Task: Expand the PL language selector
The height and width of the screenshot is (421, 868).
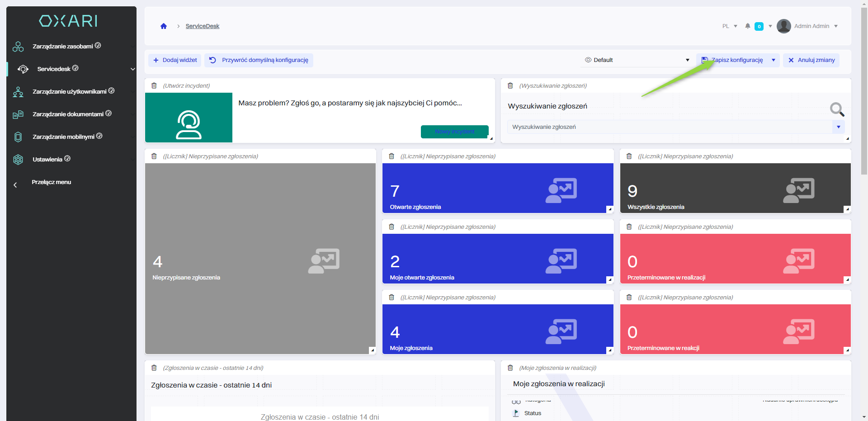Action: pos(730,26)
